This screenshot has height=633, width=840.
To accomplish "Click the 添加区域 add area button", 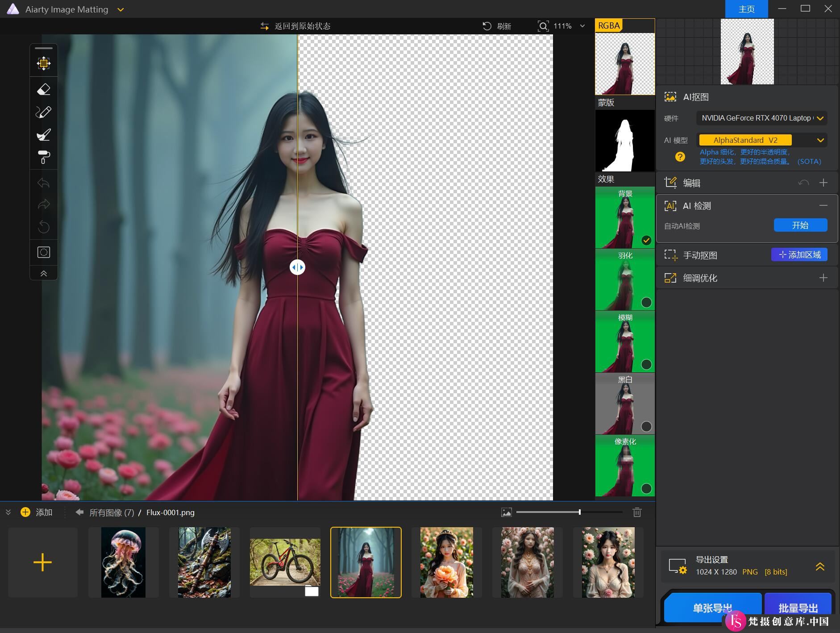I will point(799,254).
